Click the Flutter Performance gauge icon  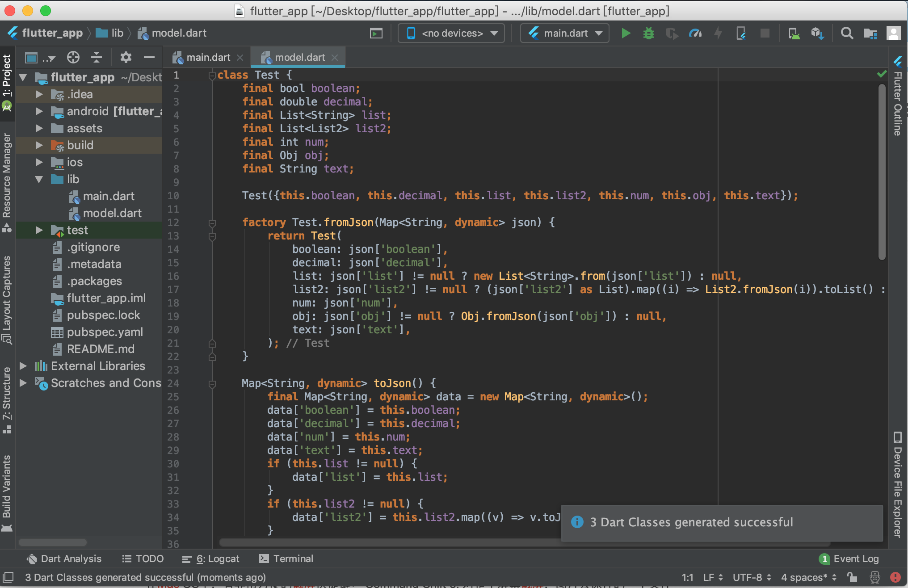point(695,33)
